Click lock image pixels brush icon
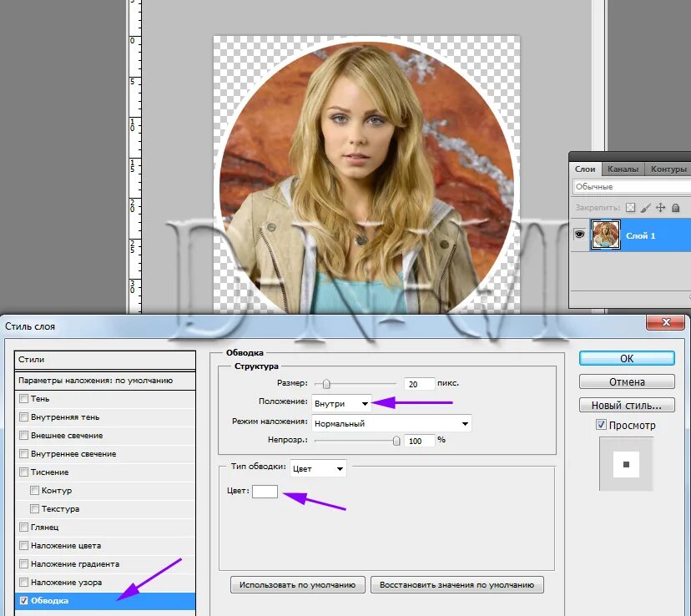691x616 pixels. click(645, 208)
